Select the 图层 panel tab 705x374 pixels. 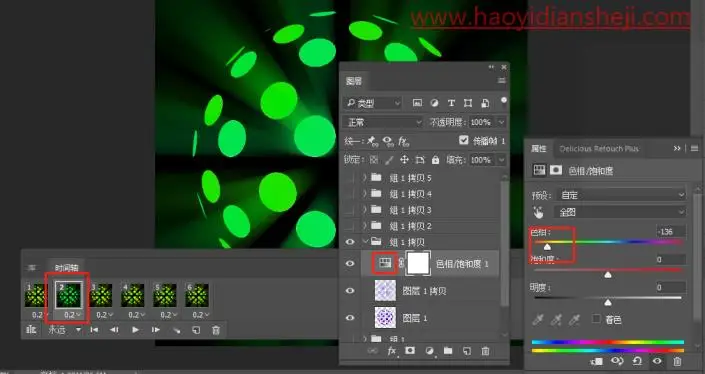(x=354, y=81)
